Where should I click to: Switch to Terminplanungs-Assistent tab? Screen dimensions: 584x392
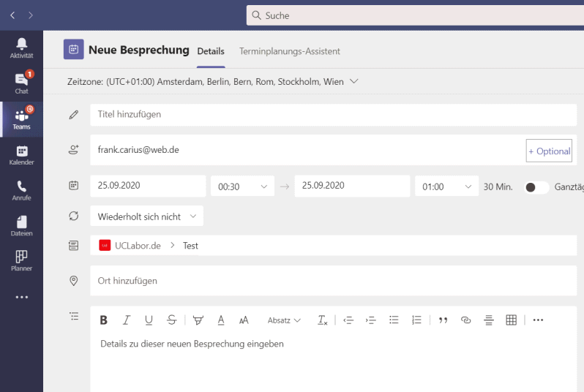click(289, 51)
